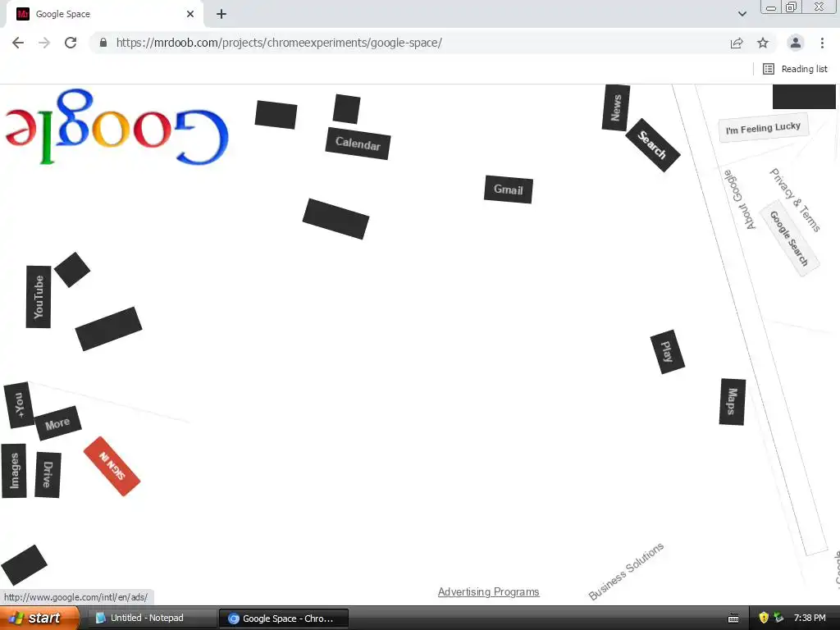The image size is (840, 630).
Task: Open the Chrome three-dot menu
Action: (822, 43)
